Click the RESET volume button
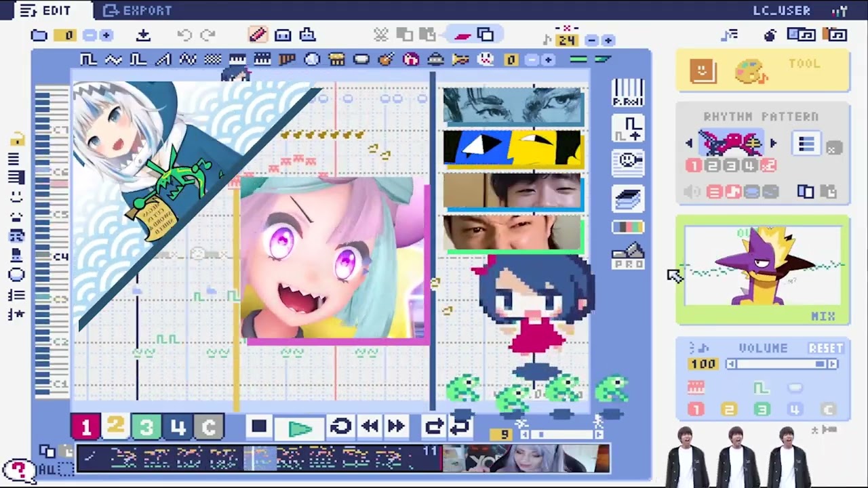 click(x=825, y=348)
